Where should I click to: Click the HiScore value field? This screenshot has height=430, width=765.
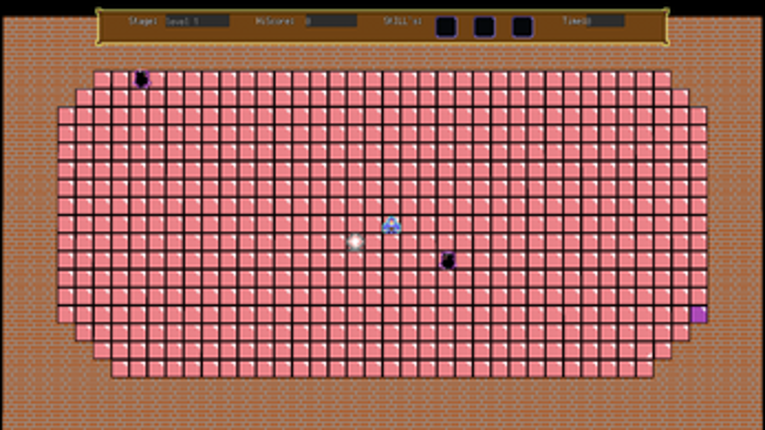pyautogui.click(x=331, y=21)
